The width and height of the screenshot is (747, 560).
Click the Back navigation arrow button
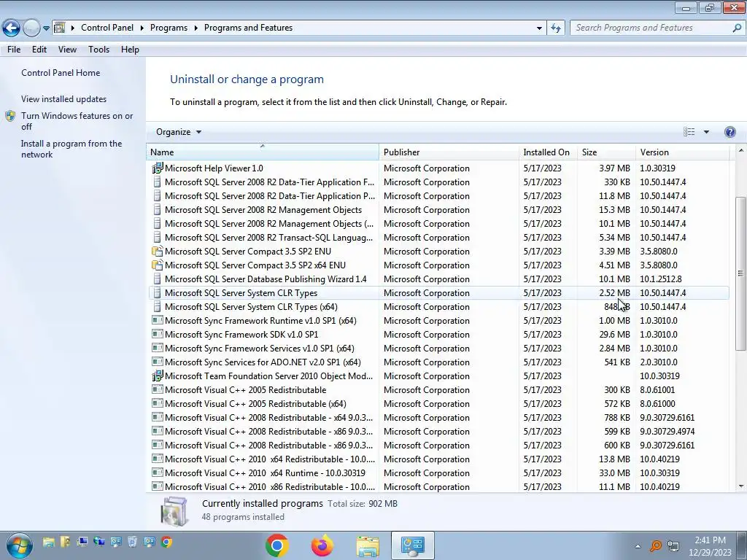coord(12,28)
